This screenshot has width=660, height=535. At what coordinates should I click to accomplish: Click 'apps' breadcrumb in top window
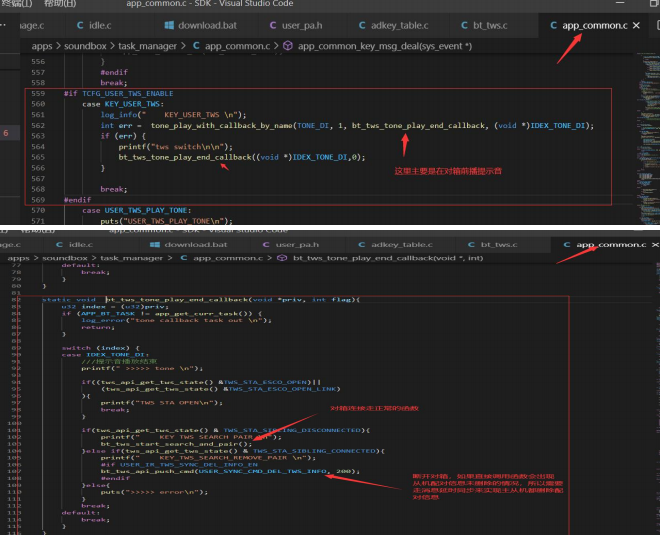point(42,46)
